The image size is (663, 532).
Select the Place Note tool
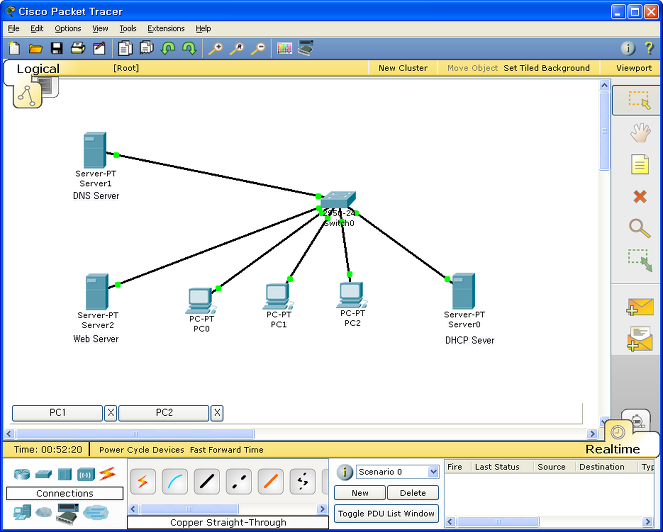[640, 164]
